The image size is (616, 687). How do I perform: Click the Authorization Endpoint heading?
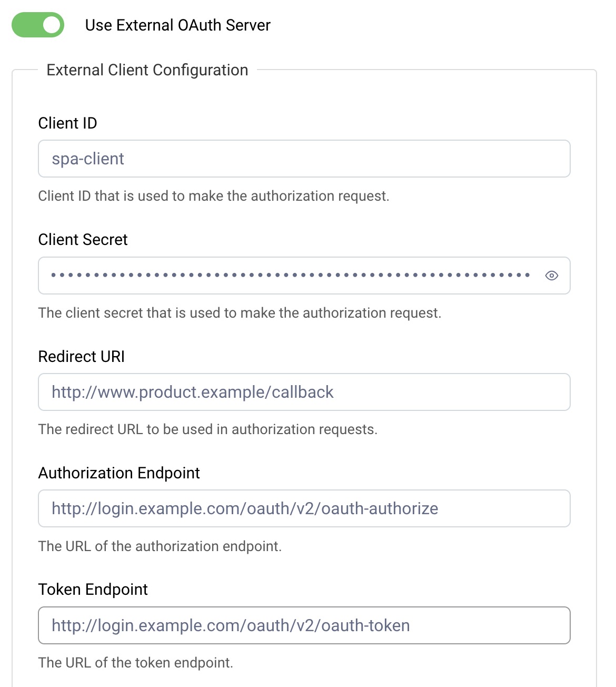[119, 473]
